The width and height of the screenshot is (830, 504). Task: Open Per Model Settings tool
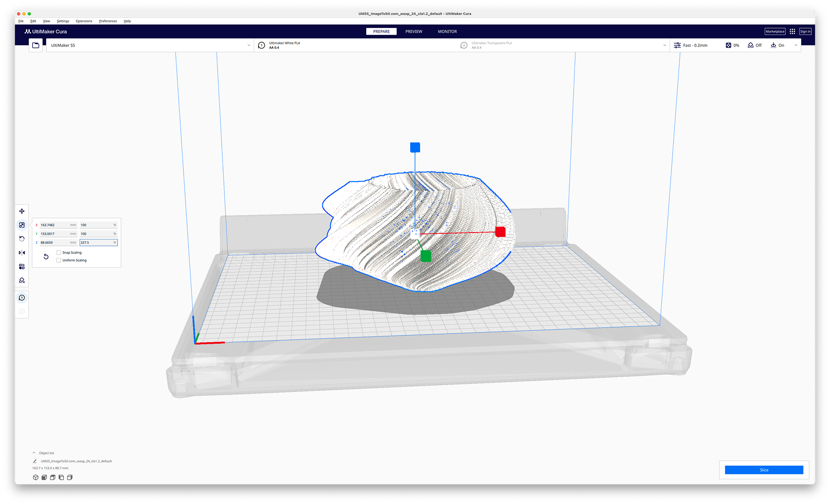click(x=22, y=267)
